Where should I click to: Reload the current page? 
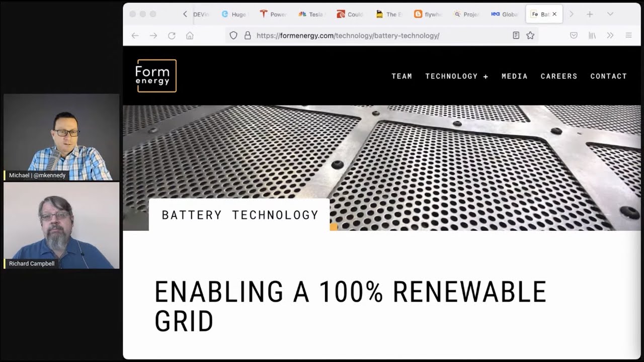click(172, 36)
